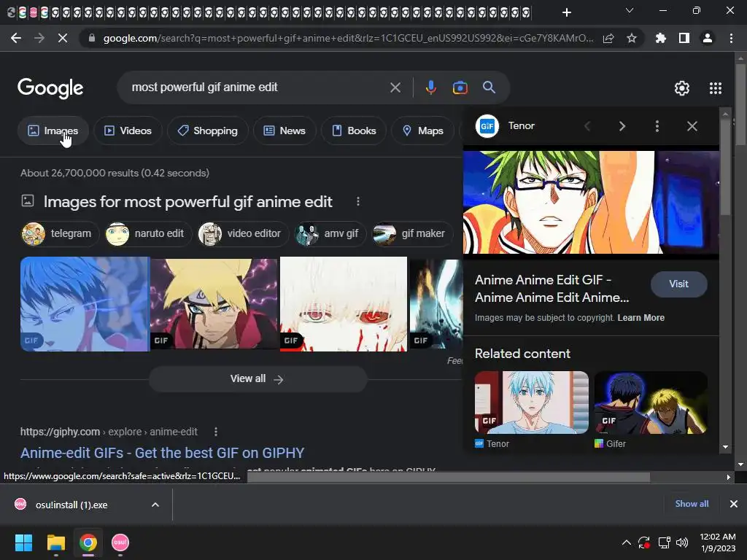Switch to the Shopping search tab
The image size is (747, 560).
click(x=207, y=131)
